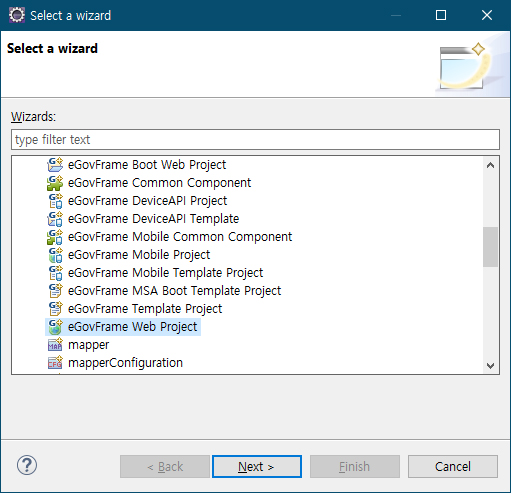Select eGovFrame Mobile Template Project entry
Image resolution: width=511 pixels, height=493 pixels.
tap(165, 273)
